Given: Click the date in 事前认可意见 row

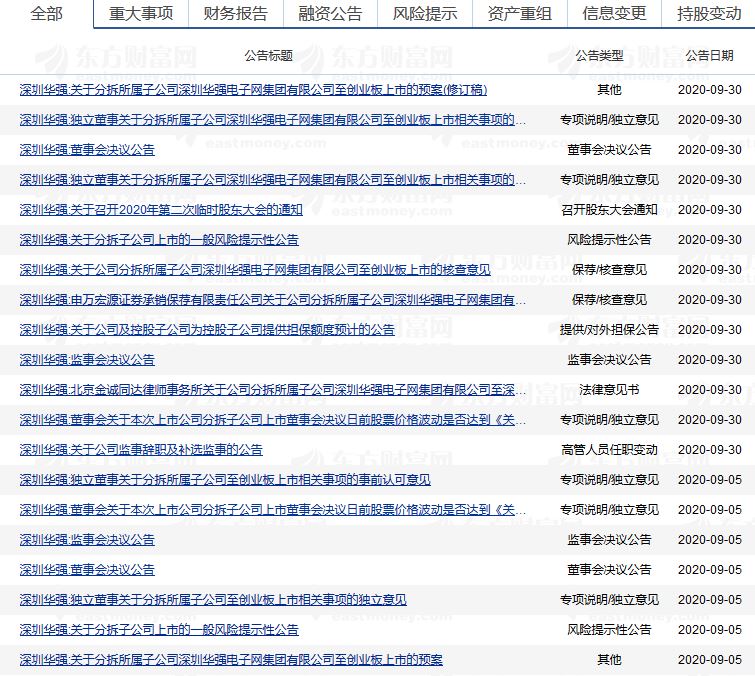Looking at the screenshot, I should [710, 480].
